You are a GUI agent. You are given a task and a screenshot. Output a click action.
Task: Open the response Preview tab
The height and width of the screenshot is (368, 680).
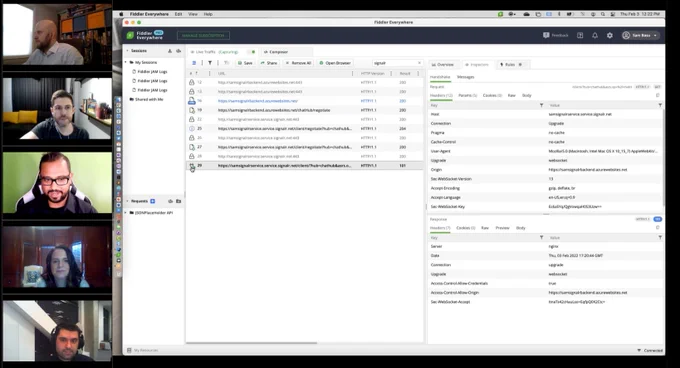pyautogui.click(x=503, y=228)
